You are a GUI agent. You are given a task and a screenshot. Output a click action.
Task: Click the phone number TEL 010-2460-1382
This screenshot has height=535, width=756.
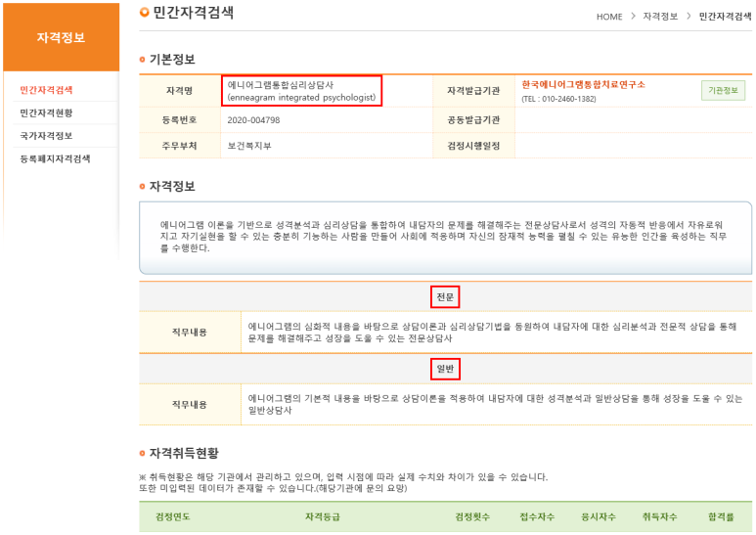558,99
